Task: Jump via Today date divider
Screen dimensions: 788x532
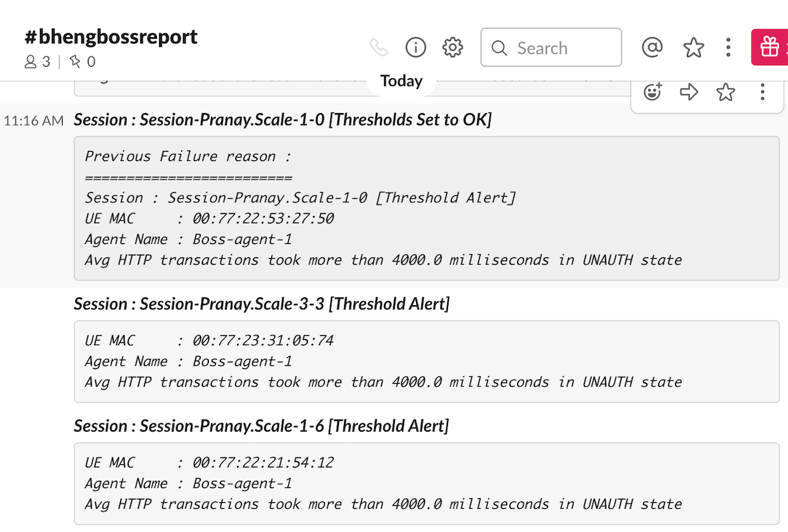Action: [x=401, y=81]
